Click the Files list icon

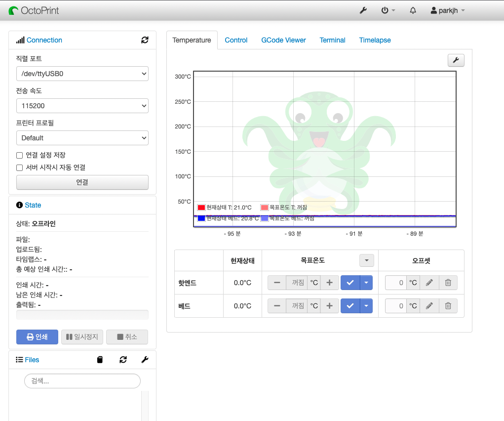pyautogui.click(x=19, y=360)
